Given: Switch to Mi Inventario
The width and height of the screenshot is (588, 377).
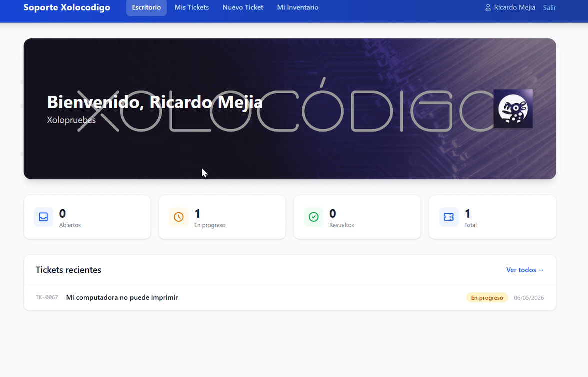Looking at the screenshot, I should point(298,7).
